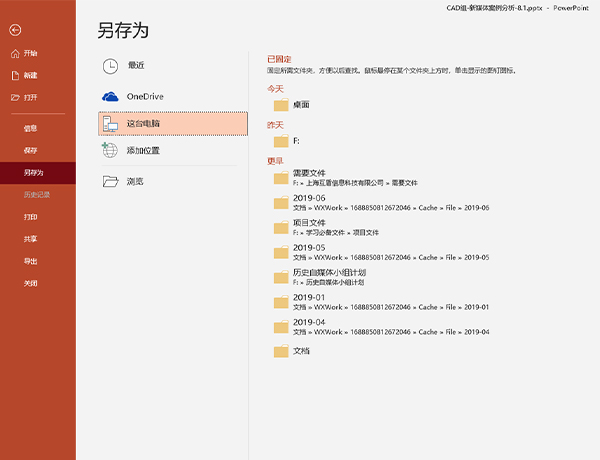Click the 今天 group heading
This screenshot has width=600, height=460.
[x=275, y=89]
